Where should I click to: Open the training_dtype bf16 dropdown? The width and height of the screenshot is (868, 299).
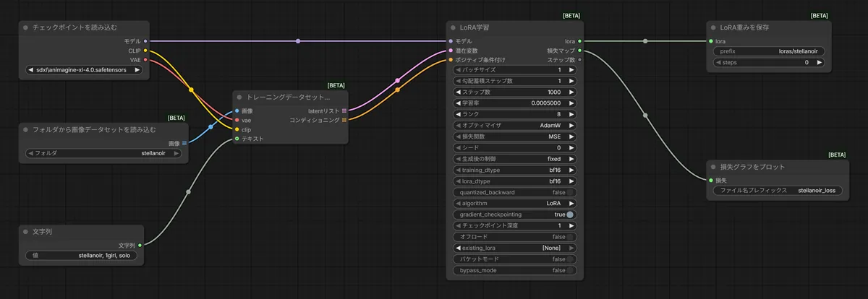coord(516,170)
